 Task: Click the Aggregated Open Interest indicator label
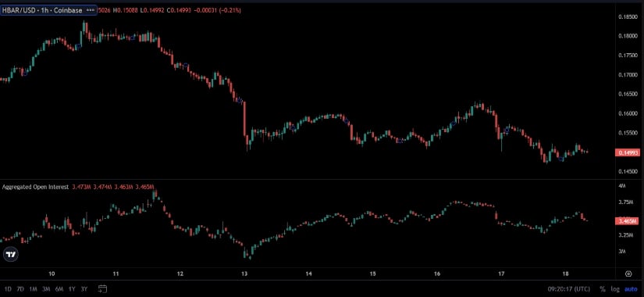click(36, 187)
